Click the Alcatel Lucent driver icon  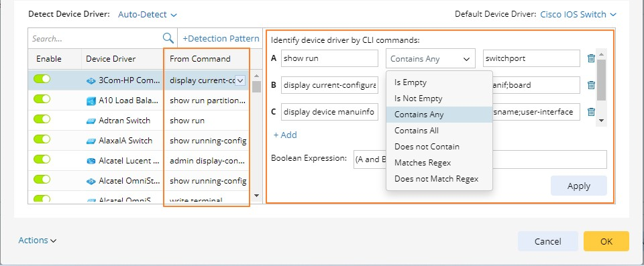coord(91,161)
